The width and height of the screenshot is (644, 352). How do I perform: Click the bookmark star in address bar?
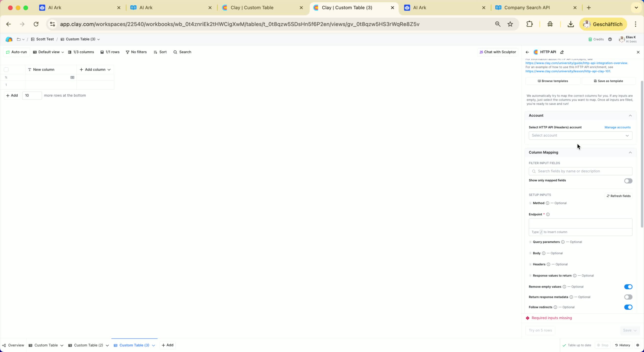click(510, 24)
